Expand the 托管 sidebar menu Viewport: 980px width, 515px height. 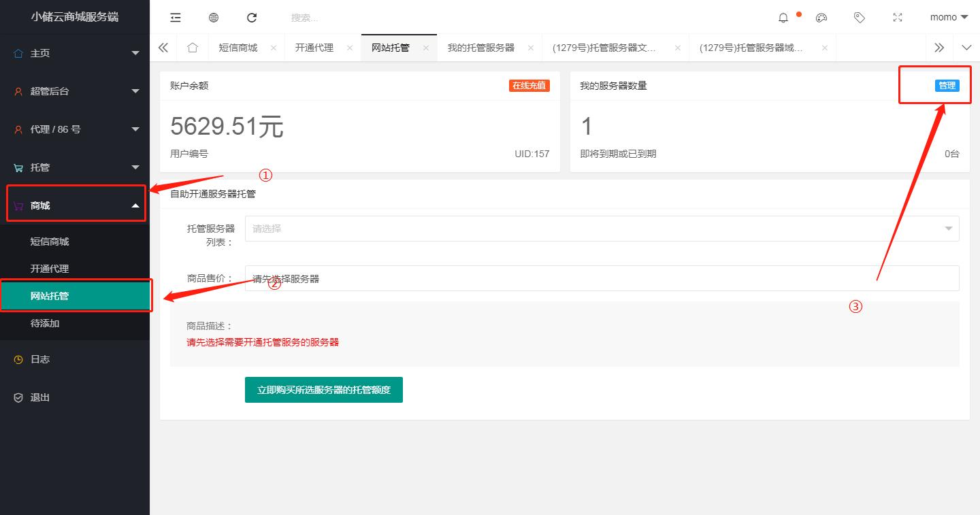75,167
